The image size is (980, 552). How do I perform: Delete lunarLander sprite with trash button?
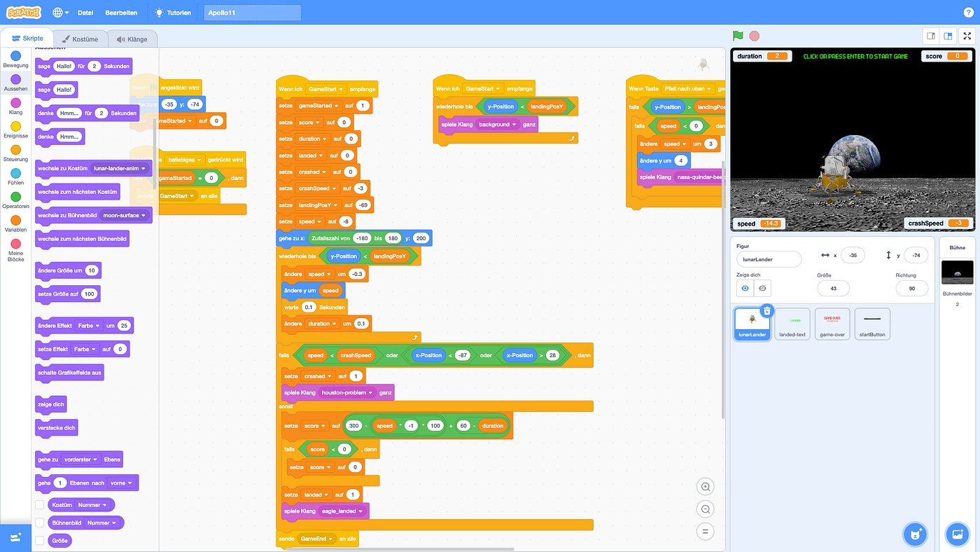pos(766,310)
